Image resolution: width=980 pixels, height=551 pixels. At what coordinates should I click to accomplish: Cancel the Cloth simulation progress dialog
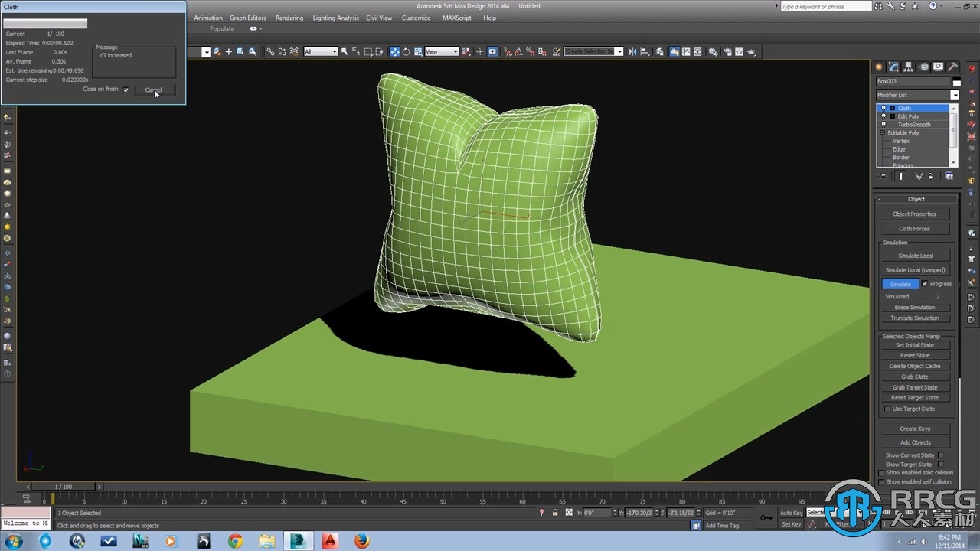pos(154,90)
